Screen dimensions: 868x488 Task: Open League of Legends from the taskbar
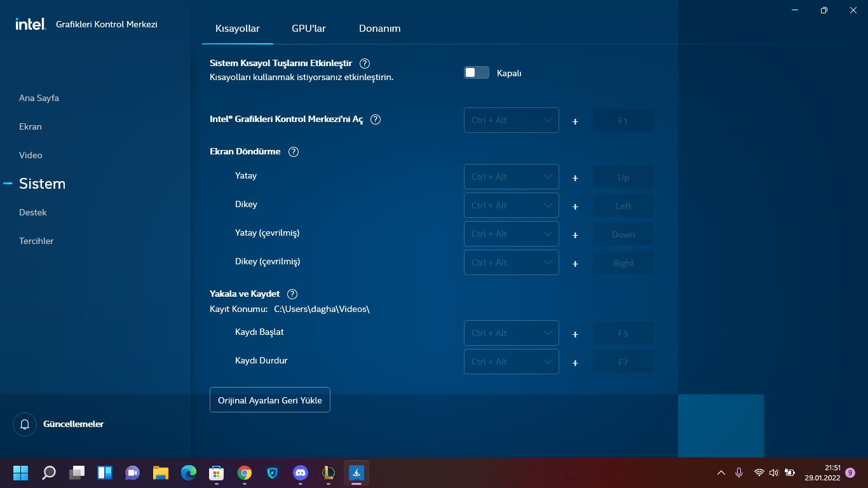pos(329,473)
